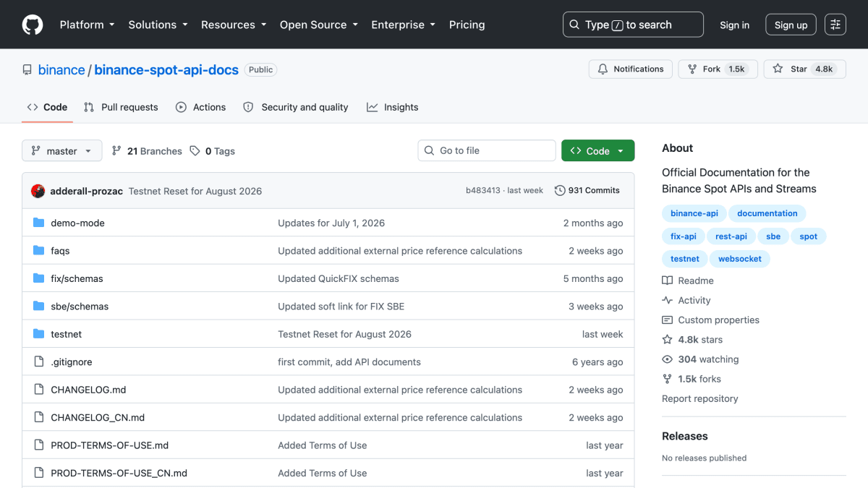
Task: Click the fix/schemas folder icon
Action: (x=39, y=278)
